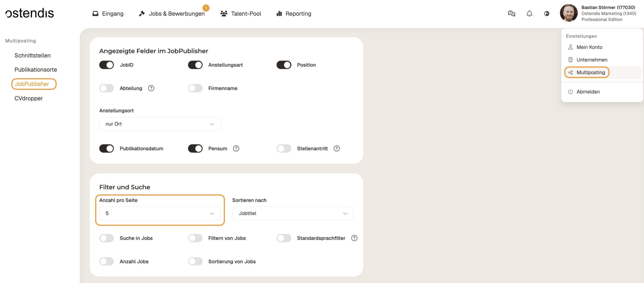
Task: Click help icon beside Pensum
Action: point(236,149)
